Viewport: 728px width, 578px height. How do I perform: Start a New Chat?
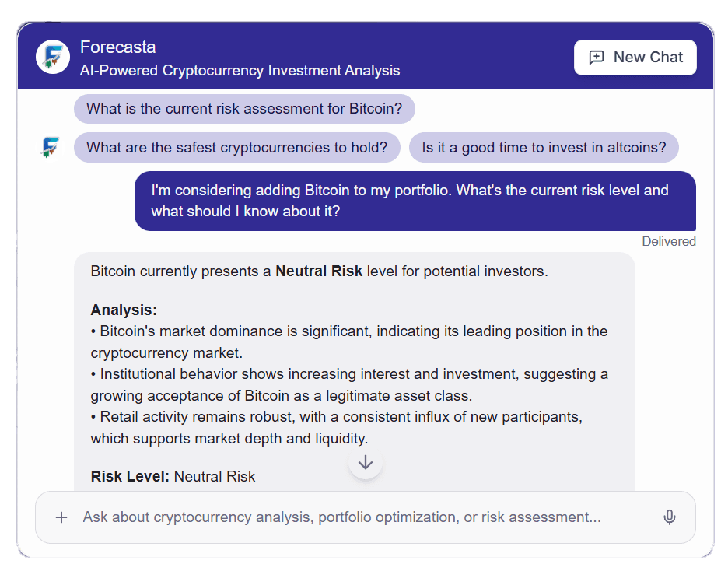tap(635, 57)
